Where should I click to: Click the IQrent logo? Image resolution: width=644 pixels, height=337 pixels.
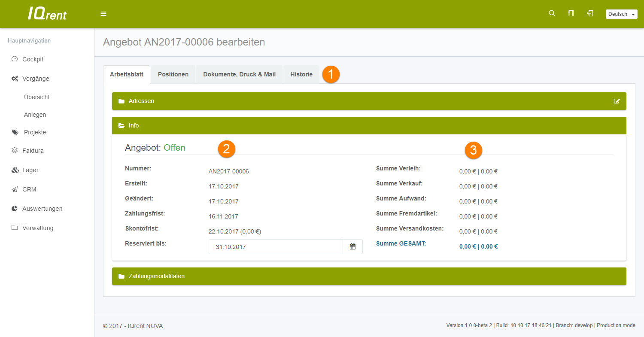click(x=47, y=14)
